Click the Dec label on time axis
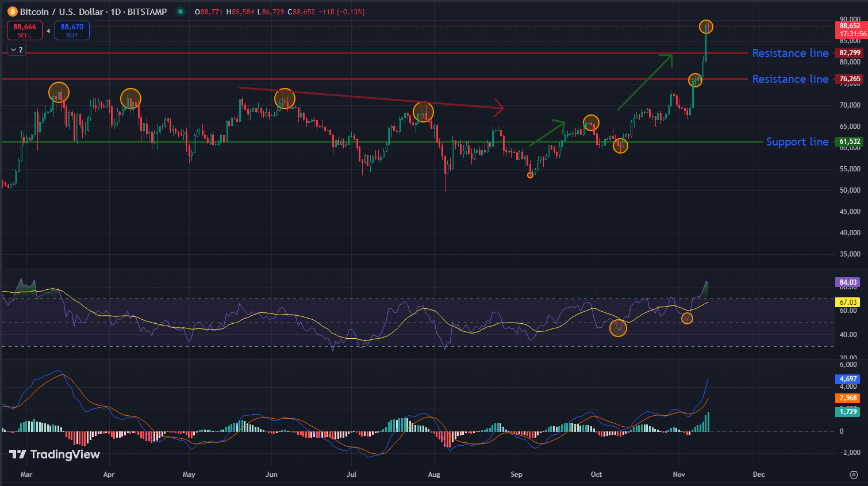This screenshot has height=486, width=868. coord(759,474)
